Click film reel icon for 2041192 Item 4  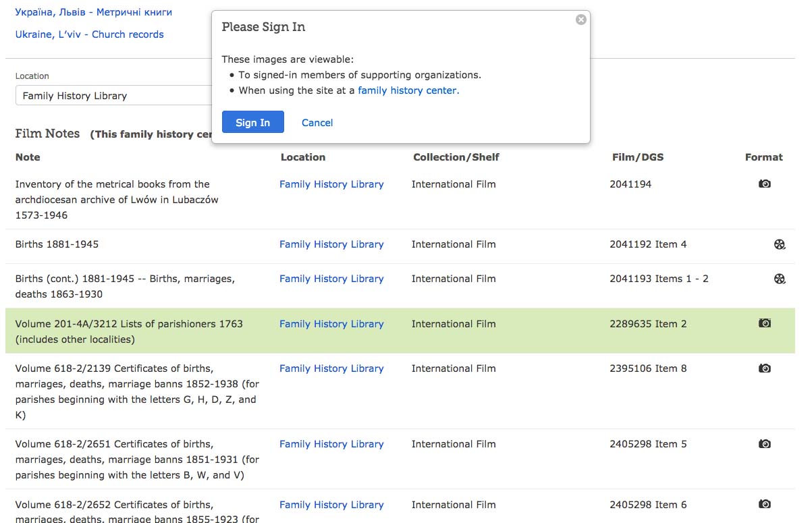780,244
